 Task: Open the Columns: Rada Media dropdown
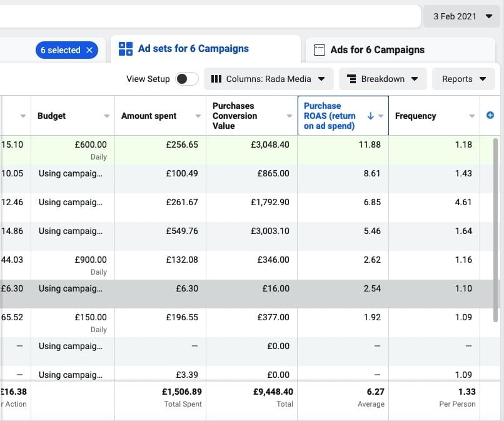[269, 79]
